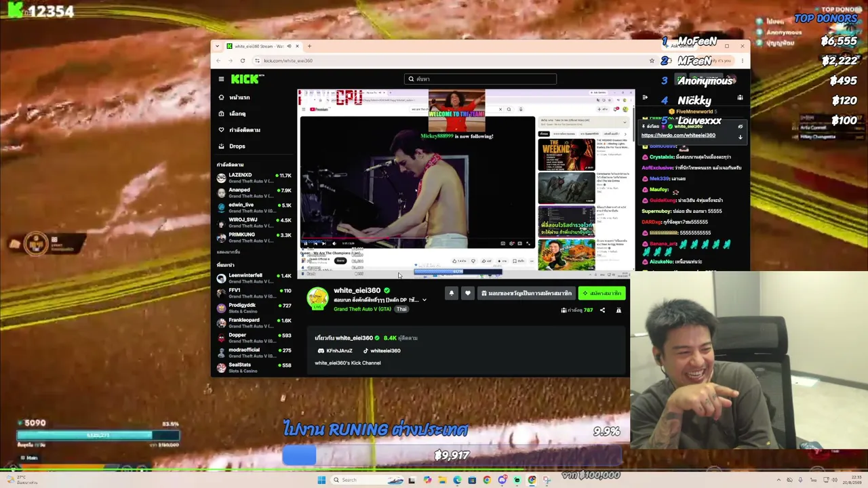Open the Prodigyddk recommended channel
868x488 pixels.
tap(254, 308)
